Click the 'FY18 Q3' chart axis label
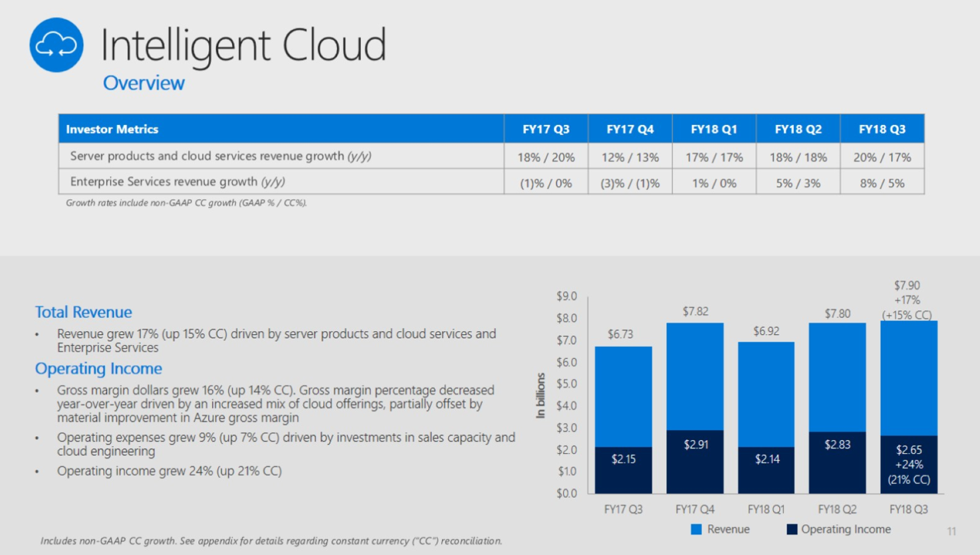This screenshot has width=980, height=555. [x=909, y=509]
